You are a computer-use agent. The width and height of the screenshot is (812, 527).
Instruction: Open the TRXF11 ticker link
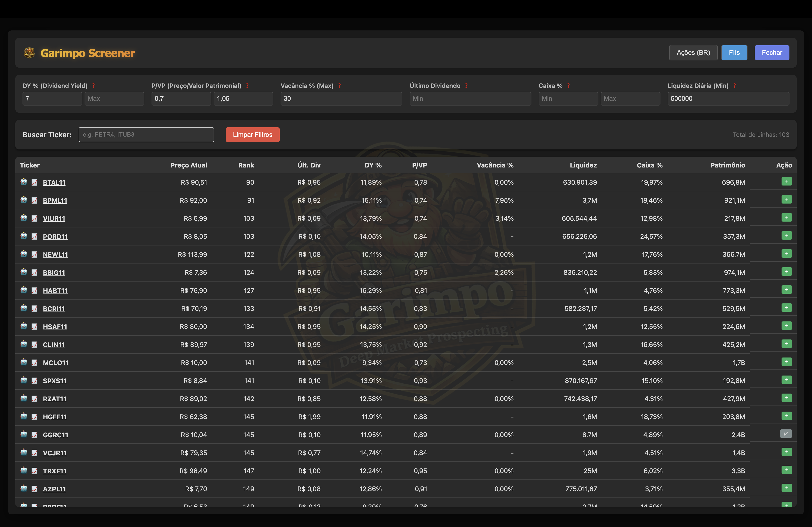55,471
